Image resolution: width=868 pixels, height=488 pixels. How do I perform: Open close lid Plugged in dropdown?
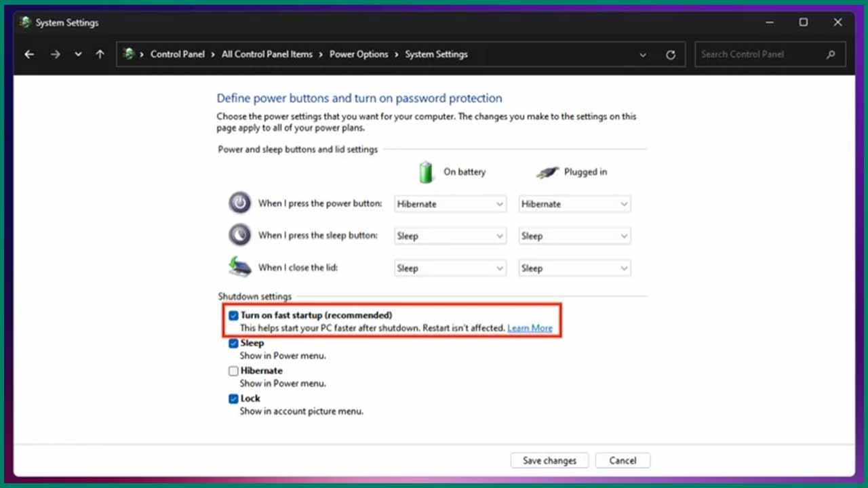click(x=574, y=268)
